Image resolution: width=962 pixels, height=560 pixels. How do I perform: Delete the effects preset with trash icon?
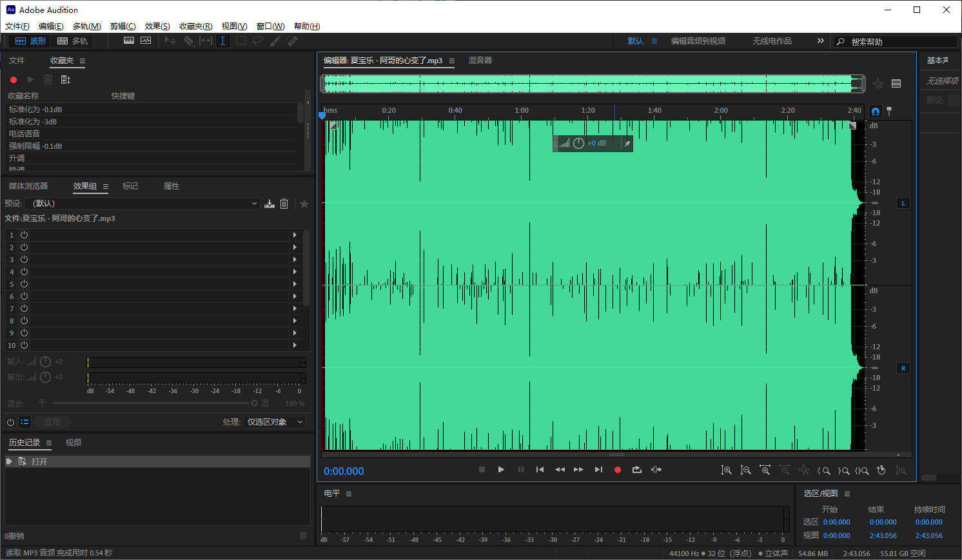coord(284,204)
